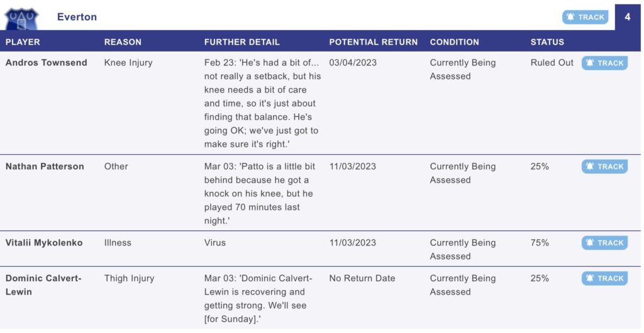Open Andros Townsend player name
Image resolution: width=644 pixels, height=333 pixels.
(47, 62)
